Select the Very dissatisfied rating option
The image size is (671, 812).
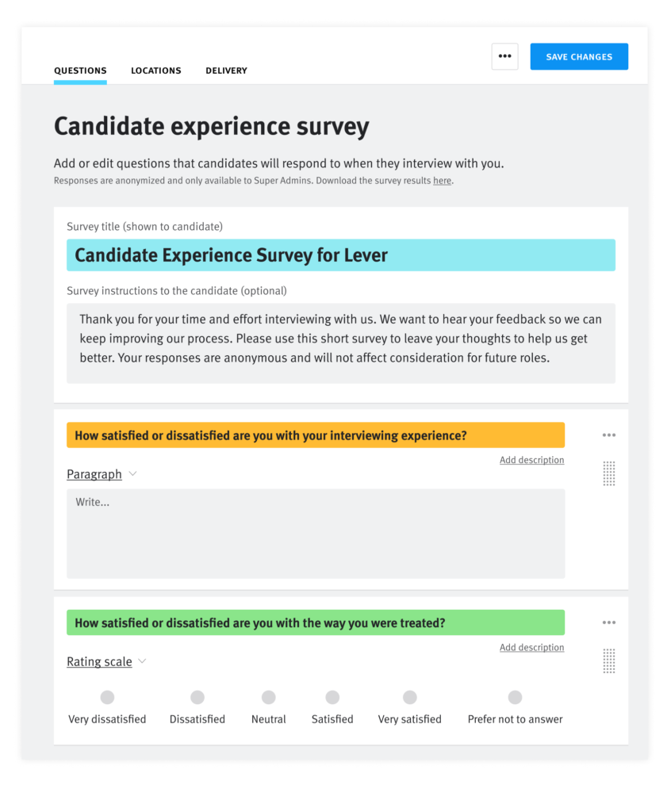[x=107, y=698]
